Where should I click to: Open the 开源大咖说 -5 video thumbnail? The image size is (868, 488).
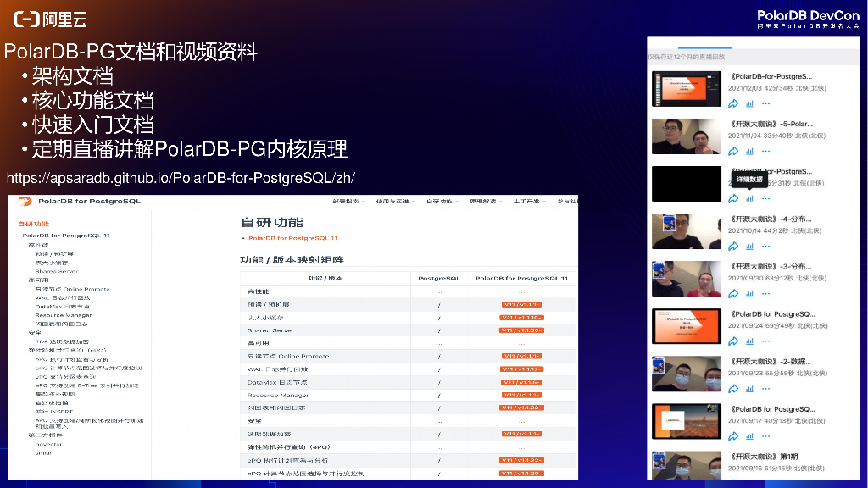click(x=687, y=136)
